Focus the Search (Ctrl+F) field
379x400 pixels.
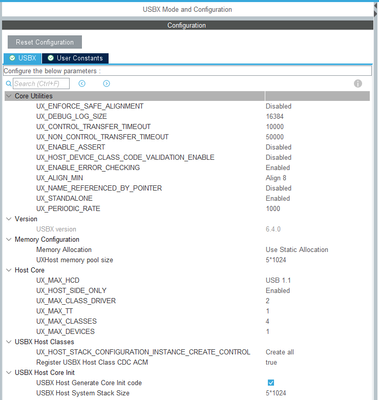point(41,83)
